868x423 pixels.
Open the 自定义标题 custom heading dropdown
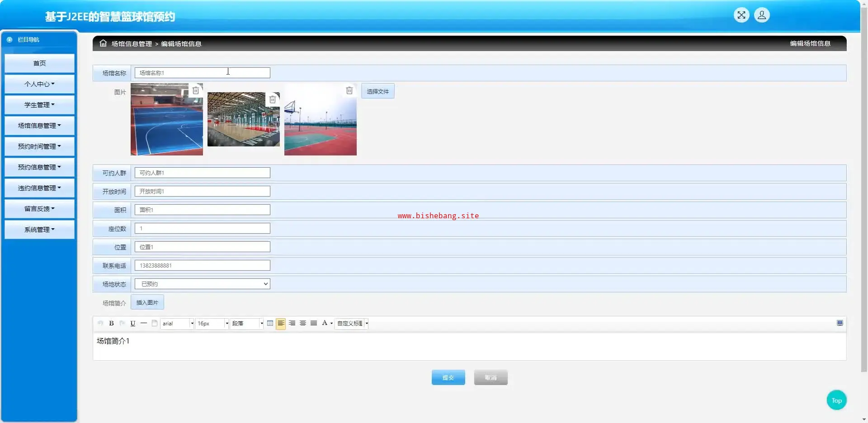click(x=352, y=324)
